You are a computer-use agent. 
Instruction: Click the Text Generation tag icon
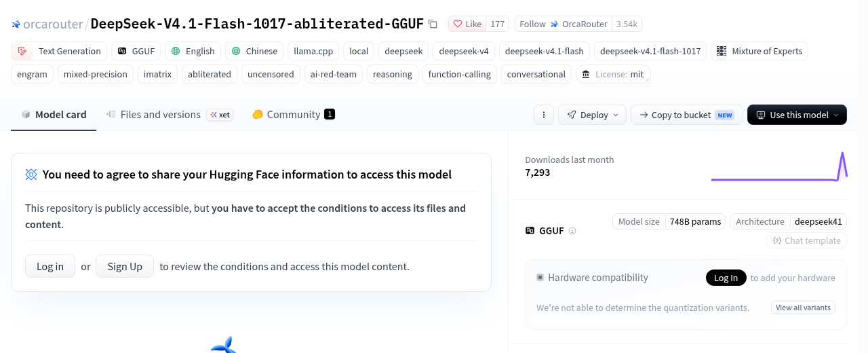tap(23, 51)
